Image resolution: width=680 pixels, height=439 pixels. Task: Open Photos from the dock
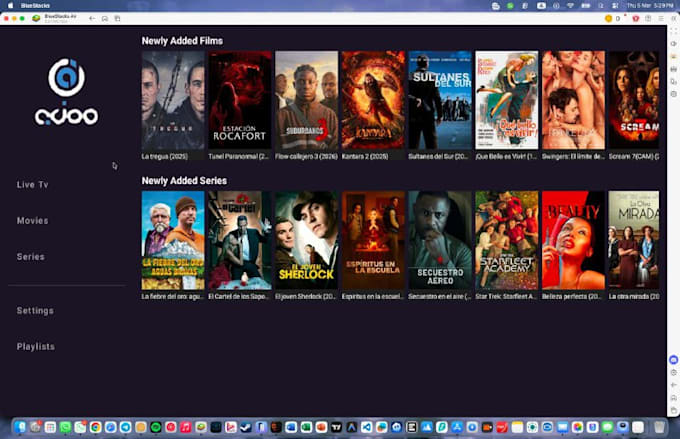click(x=577, y=427)
